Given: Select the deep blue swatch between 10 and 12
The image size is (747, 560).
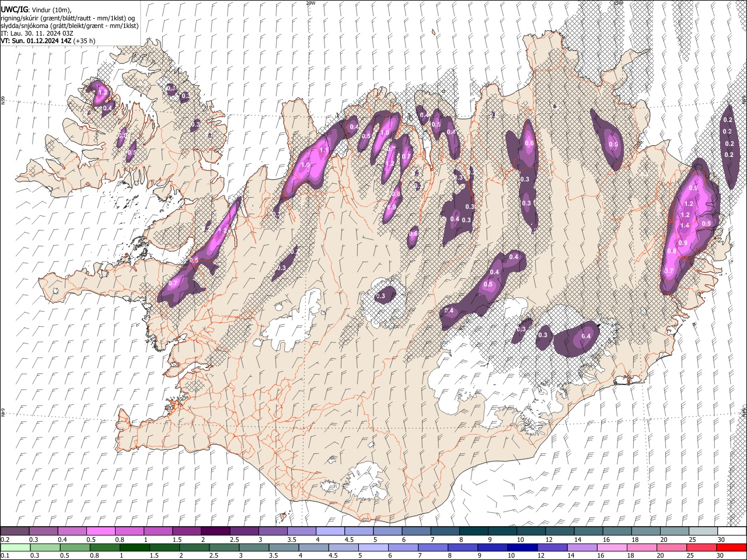Looking at the screenshot, I should click(x=523, y=547).
